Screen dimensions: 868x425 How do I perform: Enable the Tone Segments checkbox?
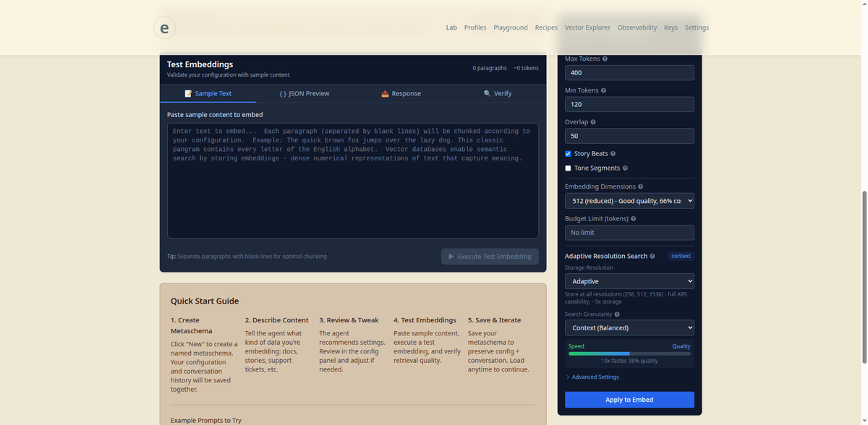pyautogui.click(x=568, y=168)
